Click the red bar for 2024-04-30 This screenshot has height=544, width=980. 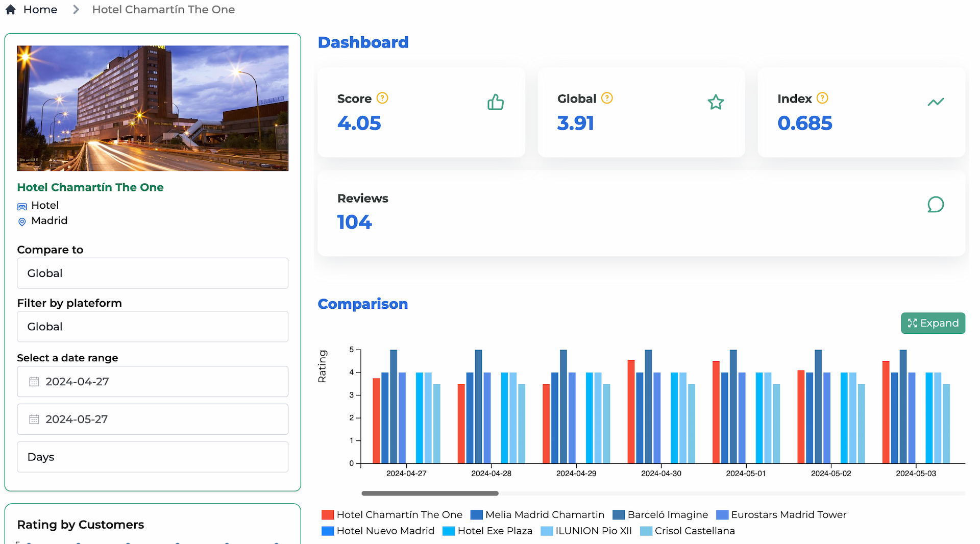click(x=631, y=412)
